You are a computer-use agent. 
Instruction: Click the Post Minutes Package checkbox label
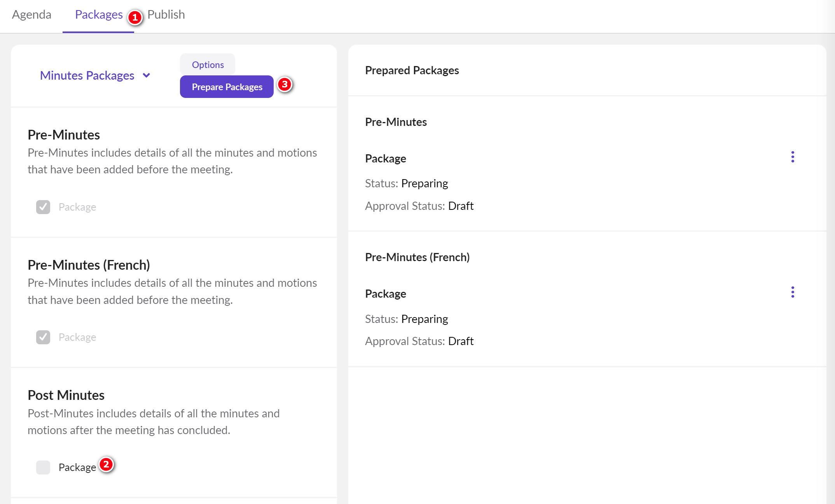click(x=77, y=467)
